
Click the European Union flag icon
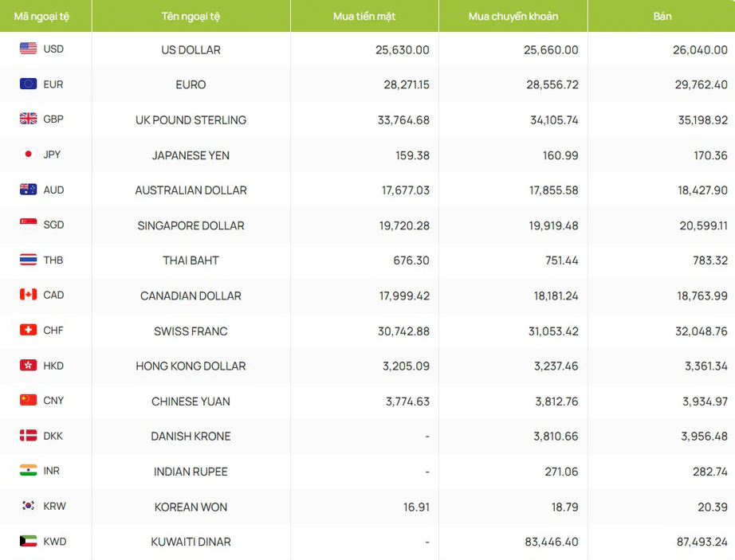pyautogui.click(x=28, y=84)
